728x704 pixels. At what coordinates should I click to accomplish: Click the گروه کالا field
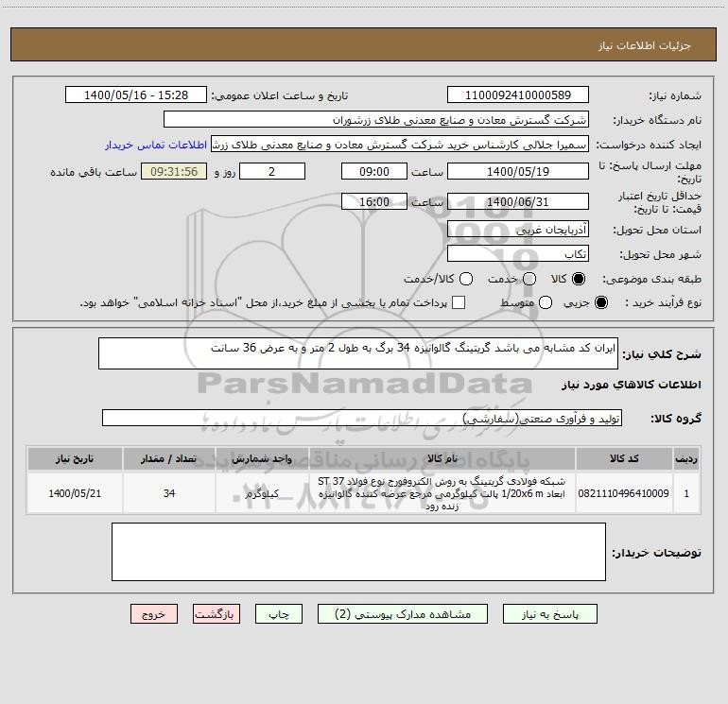click(362, 418)
